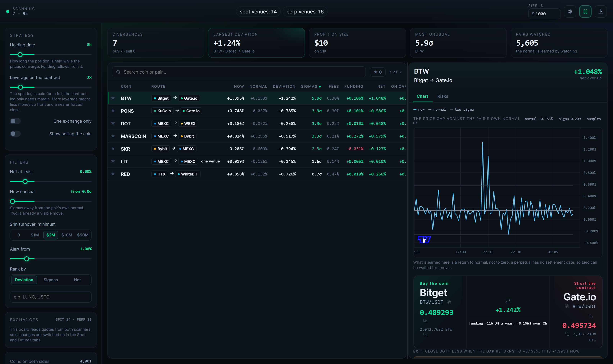Screen dimensions: 613x364
Task: Set minimum turnover to $1M
Action: 34,235
